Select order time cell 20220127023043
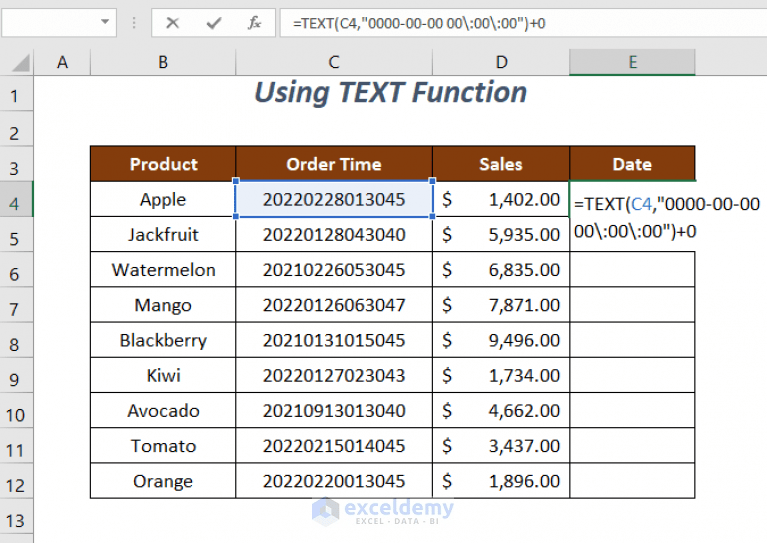Viewport: 767px width, 543px height. tap(334, 375)
